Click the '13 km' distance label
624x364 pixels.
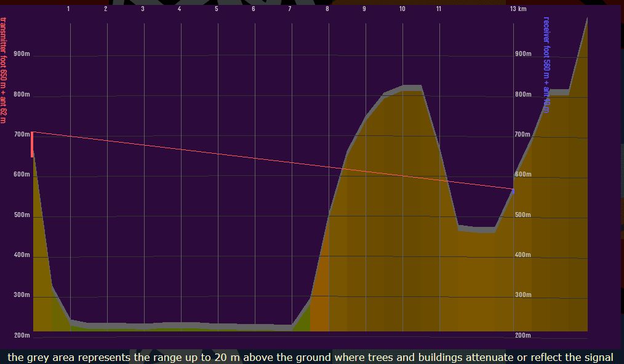[518, 9]
